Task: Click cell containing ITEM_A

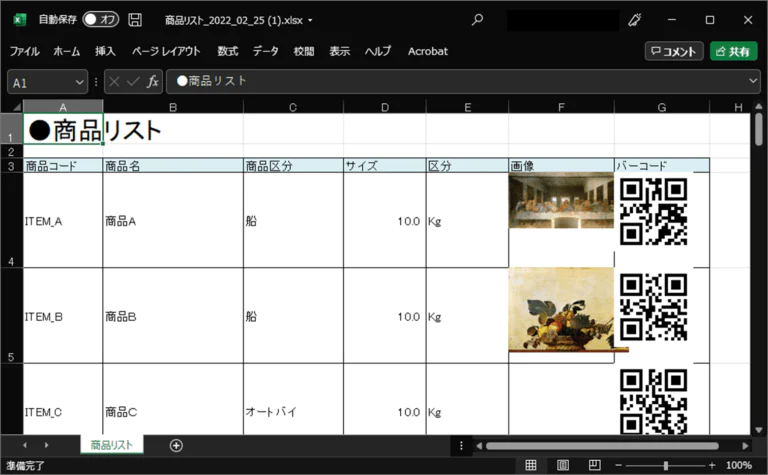Action: point(63,220)
